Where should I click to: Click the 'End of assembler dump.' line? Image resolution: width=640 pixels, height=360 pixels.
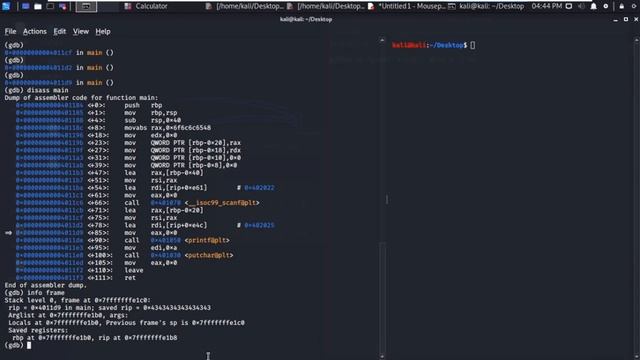tap(46, 285)
